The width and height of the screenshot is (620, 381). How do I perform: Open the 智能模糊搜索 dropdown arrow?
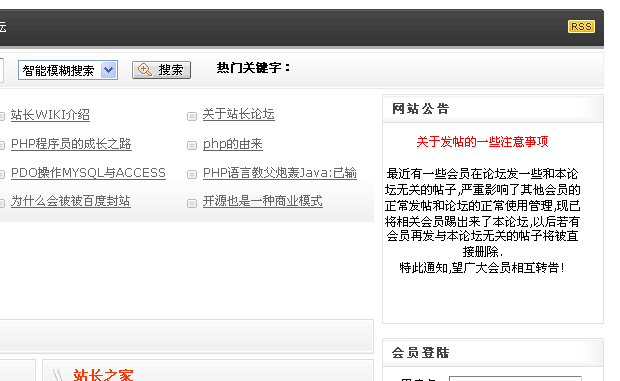pos(109,70)
